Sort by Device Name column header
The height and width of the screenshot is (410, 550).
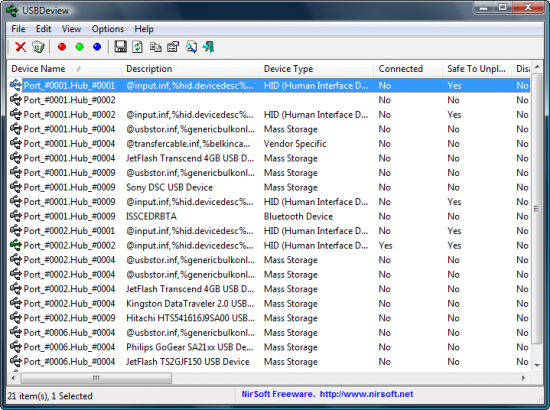(64, 69)
